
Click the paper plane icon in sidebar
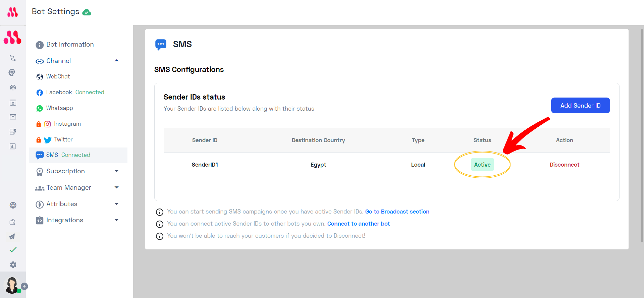12,236
